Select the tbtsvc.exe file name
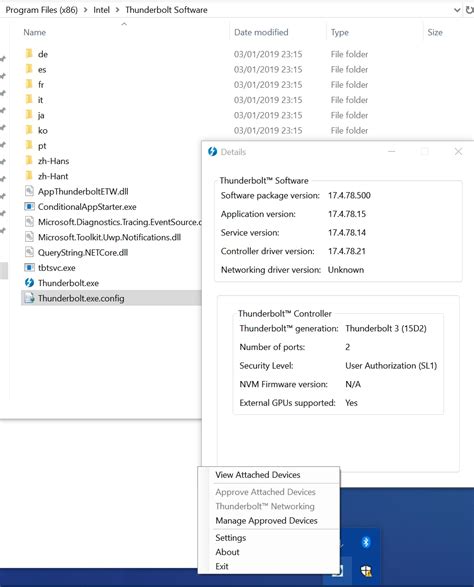 coord(57,268)
